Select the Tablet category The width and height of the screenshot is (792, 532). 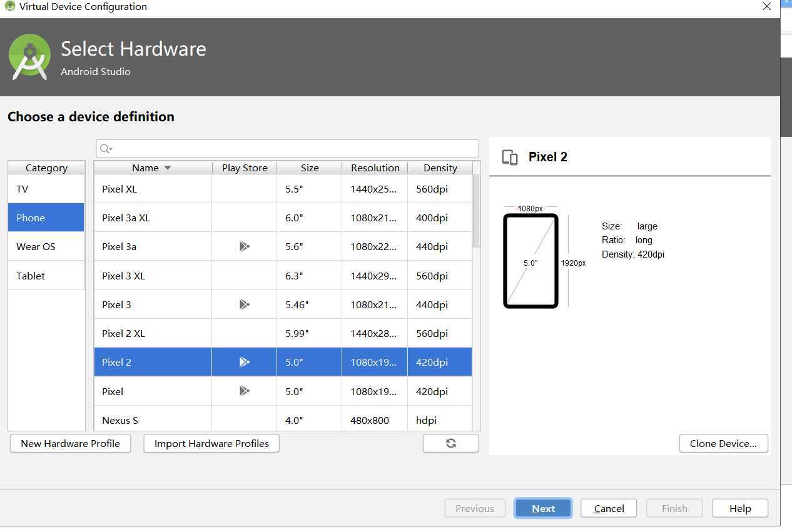pyautogui.click(x=46, y=276)
